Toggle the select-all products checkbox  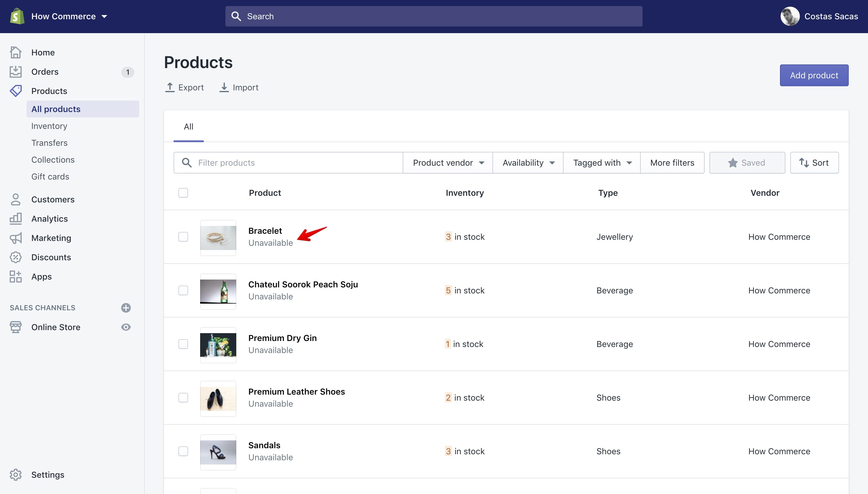[183, 193]
